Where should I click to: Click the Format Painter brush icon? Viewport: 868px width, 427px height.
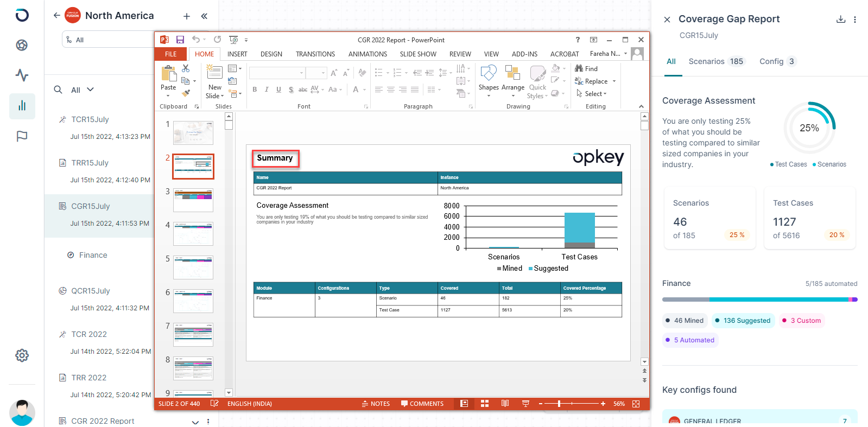(186, 93)
